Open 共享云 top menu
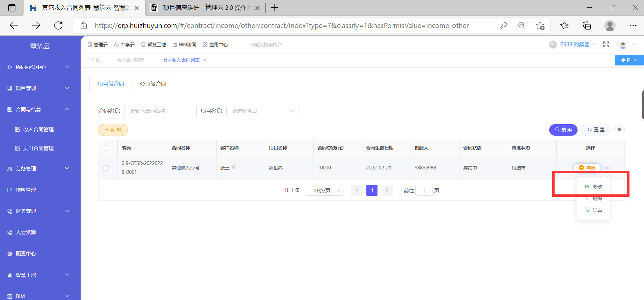Image resolution: width=644 pixels, height=300 pixels. pyautogui.click(x=124, y=45)
